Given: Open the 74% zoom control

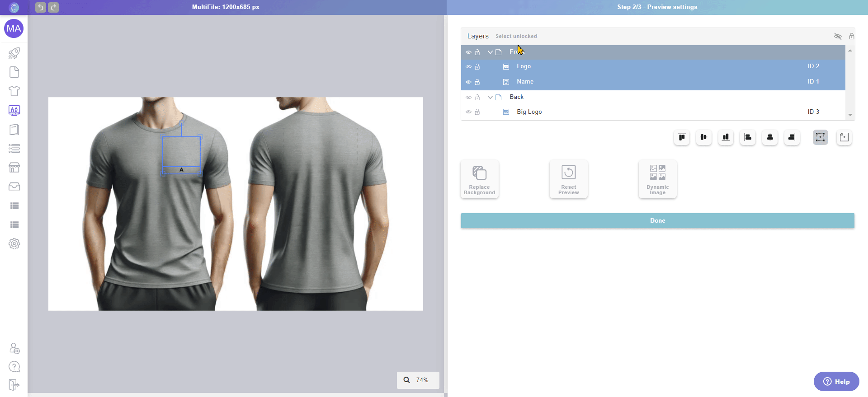Looking at the screenshot, I should tap(418, 380).
